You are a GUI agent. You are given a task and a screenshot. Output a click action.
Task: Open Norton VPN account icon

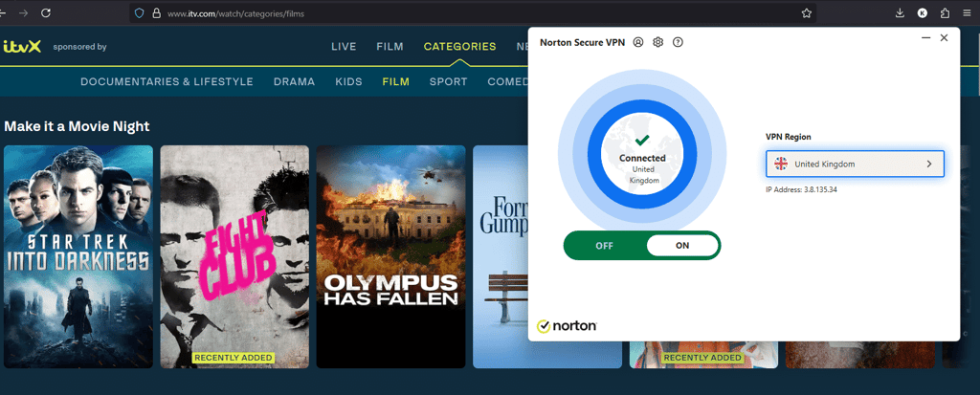[x=638, y=42]
